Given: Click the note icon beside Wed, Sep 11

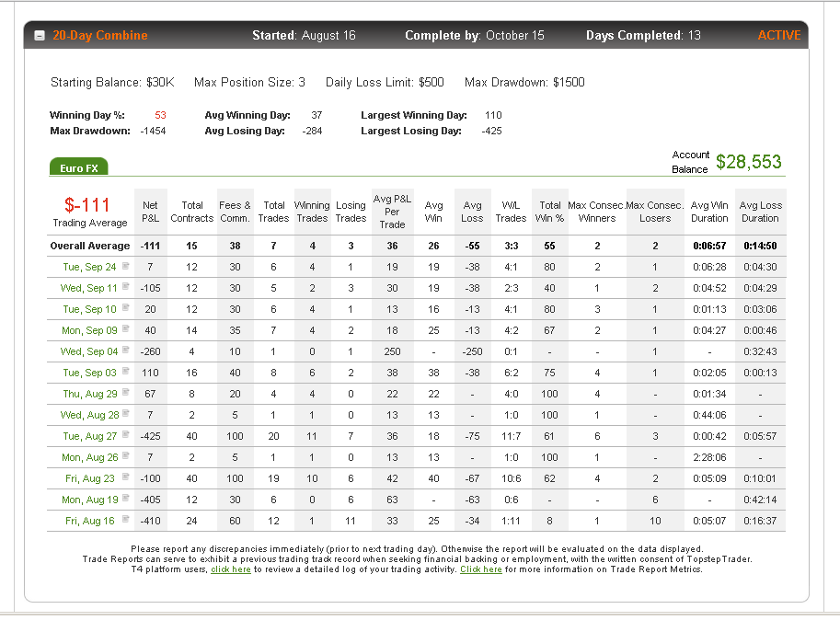Looking at the screenshot, I should pos(126,286).
